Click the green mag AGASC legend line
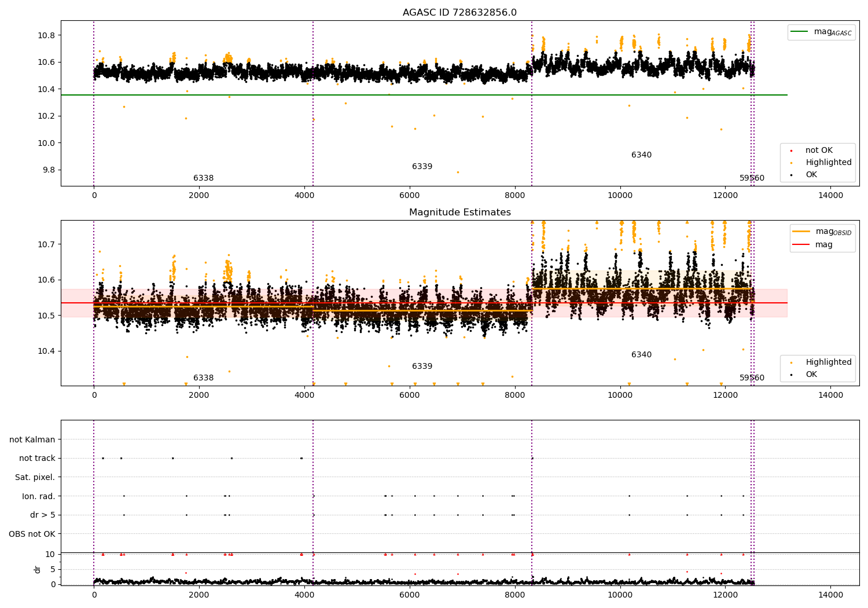Screen dimensions: 868x608 (x=800, y=32)
